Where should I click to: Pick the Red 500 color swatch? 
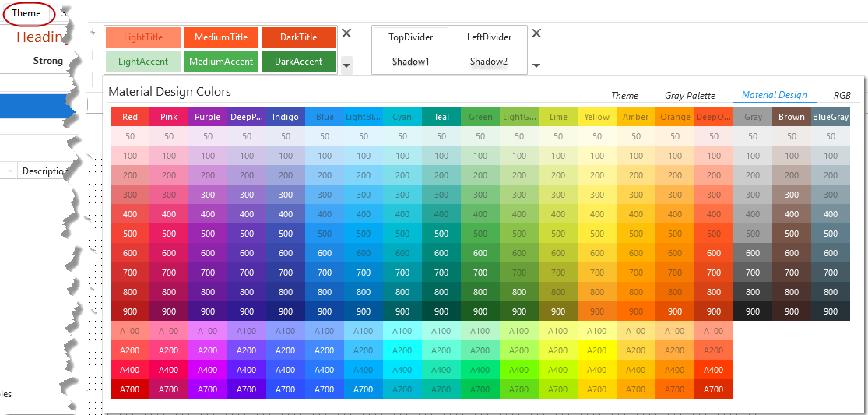(x=130, y=234)
